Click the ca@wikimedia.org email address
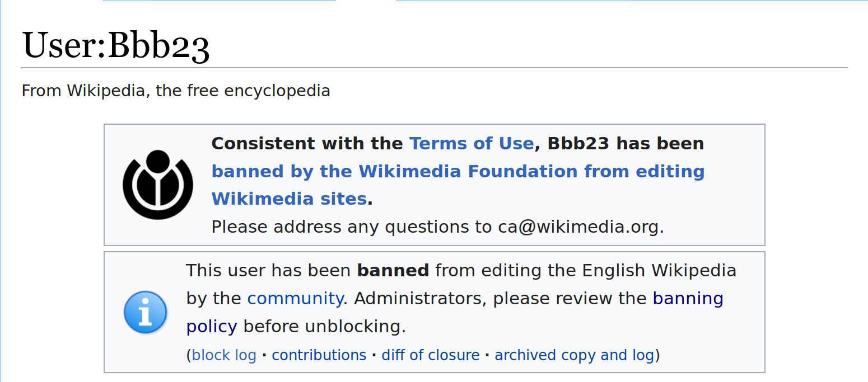Viewport: 868px width, 382px height. click(580, 227)
